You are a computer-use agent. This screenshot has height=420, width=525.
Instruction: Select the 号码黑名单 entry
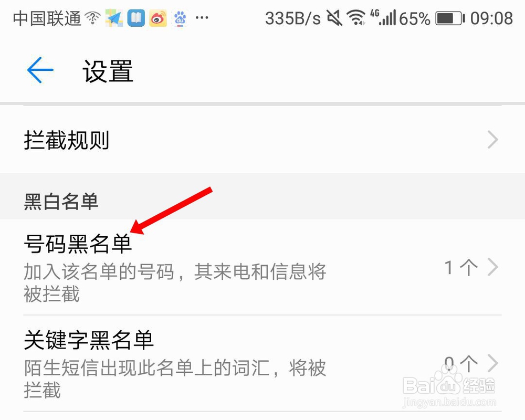pos(262,267)
